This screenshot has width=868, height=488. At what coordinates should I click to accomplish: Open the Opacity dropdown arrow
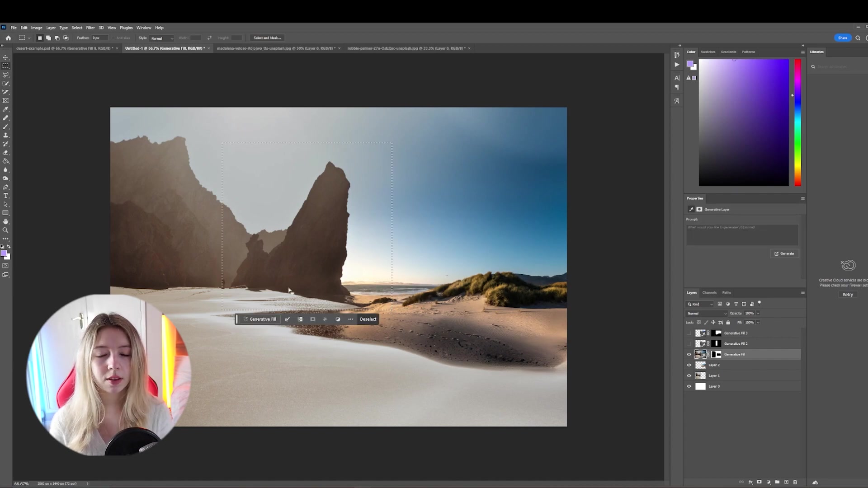point(758,313)
